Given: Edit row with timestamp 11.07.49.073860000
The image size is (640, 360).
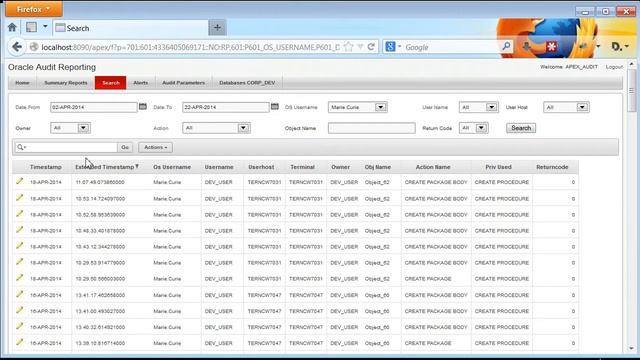Looking at the screenshot, I should [x=19, y=181].
